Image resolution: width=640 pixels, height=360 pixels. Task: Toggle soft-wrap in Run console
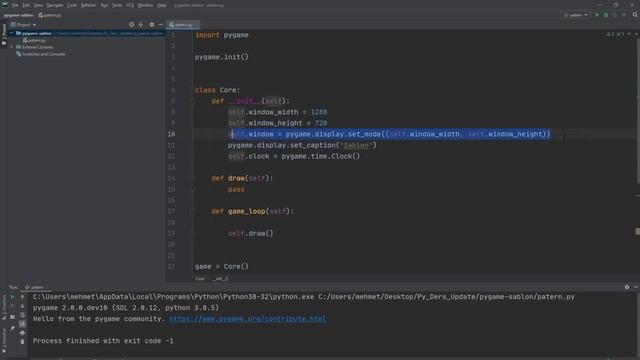[x=22, y=315]
